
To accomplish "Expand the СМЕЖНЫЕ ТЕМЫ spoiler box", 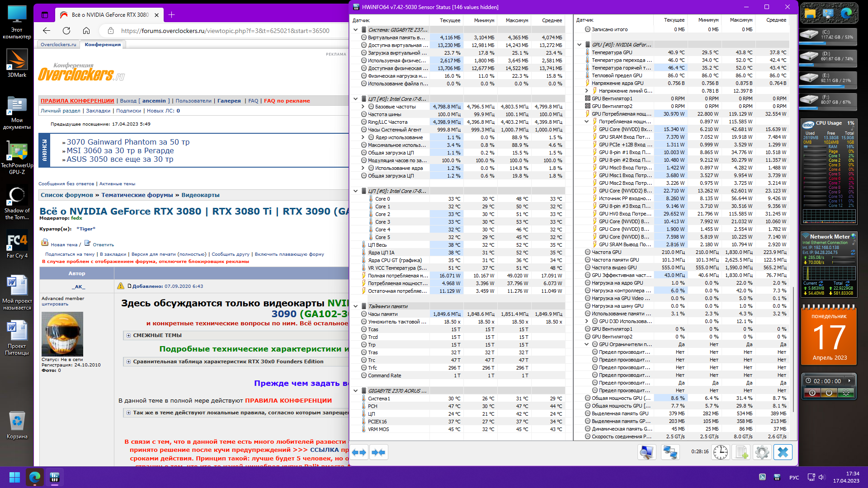I will (x=129, y=335).
